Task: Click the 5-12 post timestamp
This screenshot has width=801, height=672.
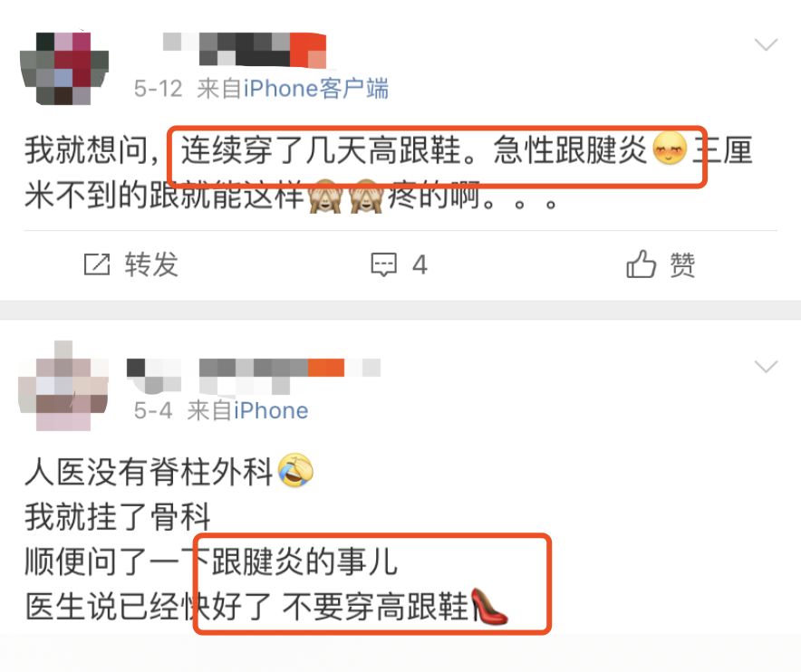Action: point(158,89)
